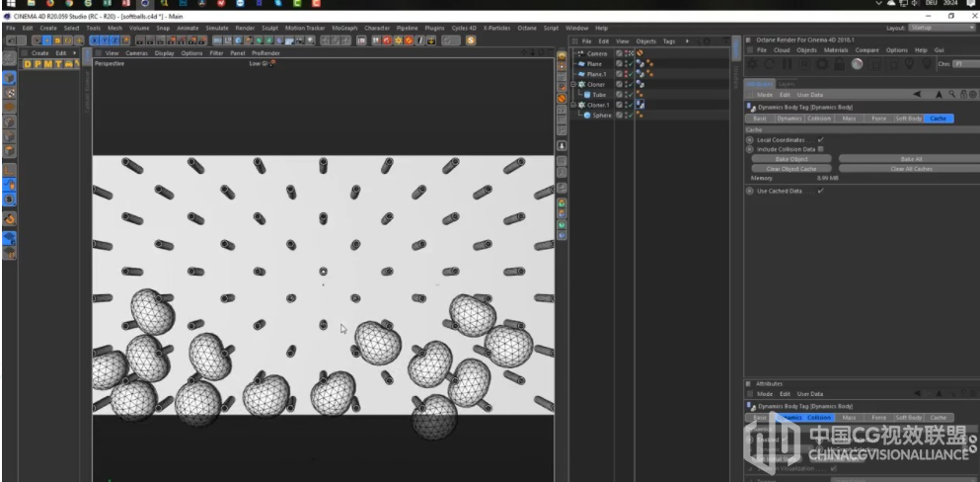Click the orange S plugin icon in toolbar
This screenshot has height=482, width=980.
pyautogui.click(x=470, y=40)
